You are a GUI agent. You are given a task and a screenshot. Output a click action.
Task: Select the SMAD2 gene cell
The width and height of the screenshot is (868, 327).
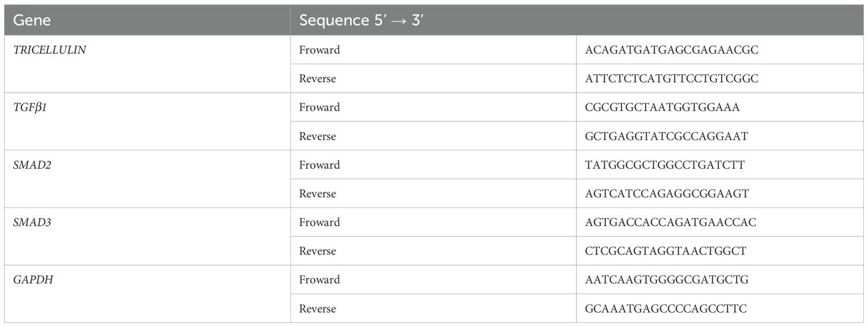click(x=32, y=165)
